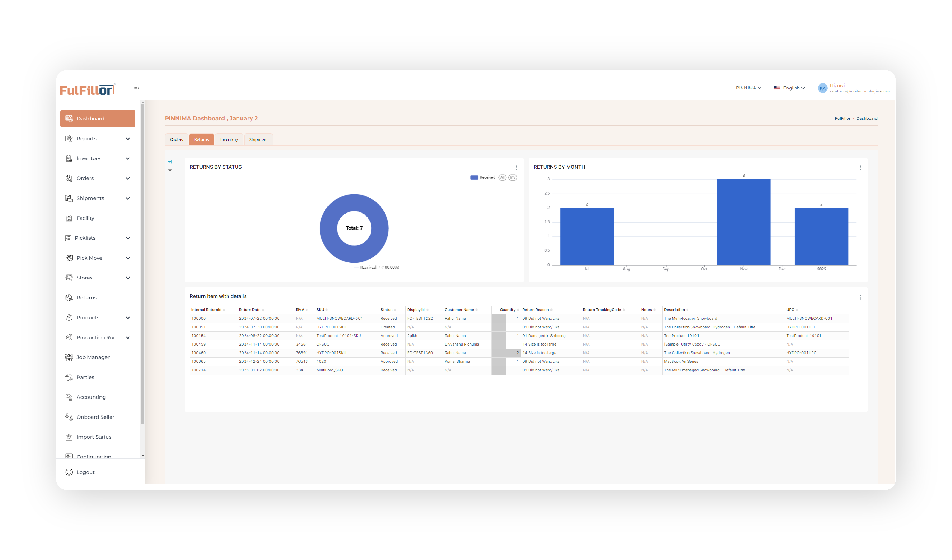Invert legend selection with Inv button
The height and width of the screenshot is (560, 952).
513,178
